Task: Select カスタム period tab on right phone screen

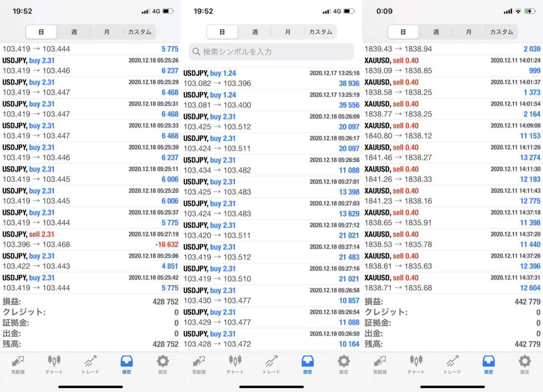Action: [502, 32]
